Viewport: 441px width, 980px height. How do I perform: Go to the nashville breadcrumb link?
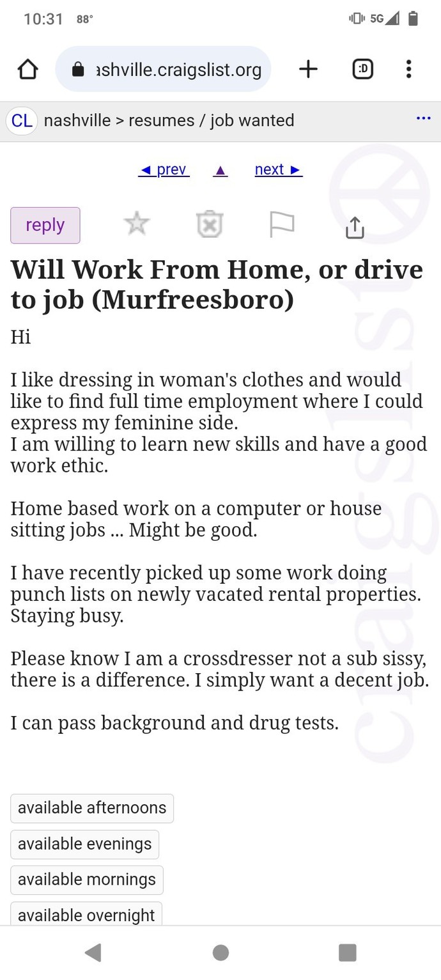coord(77,120)
